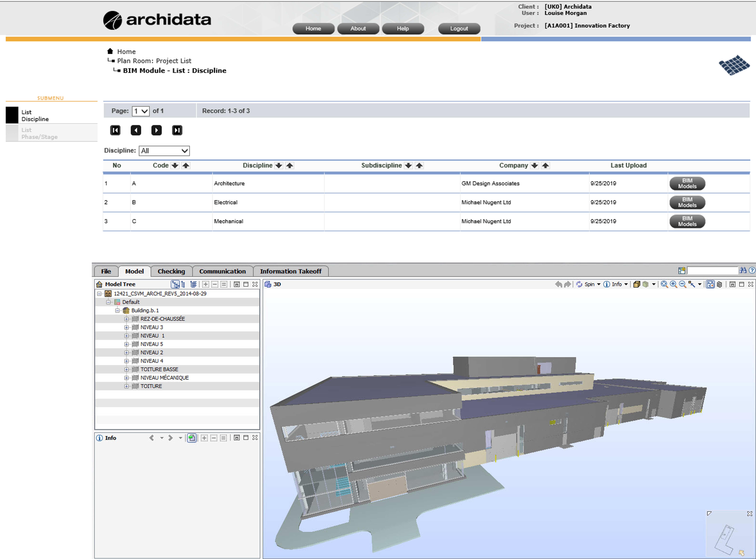This screenshot has width=756, height=559.
Task: Click the Plan Room: Project List breadcrumb link
Action: [x=154, y=61]
